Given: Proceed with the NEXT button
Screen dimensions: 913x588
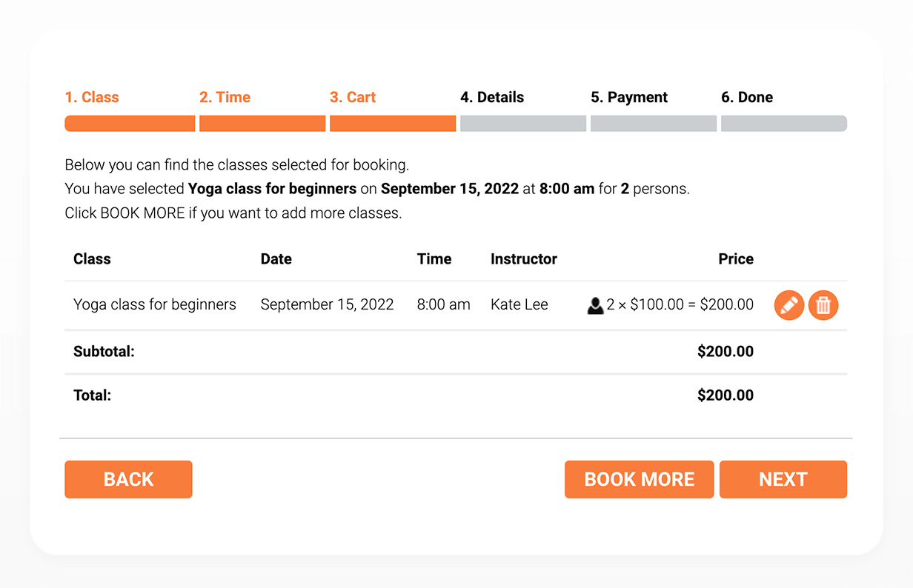Looking at the screenshot, I should tap(783, 479).
